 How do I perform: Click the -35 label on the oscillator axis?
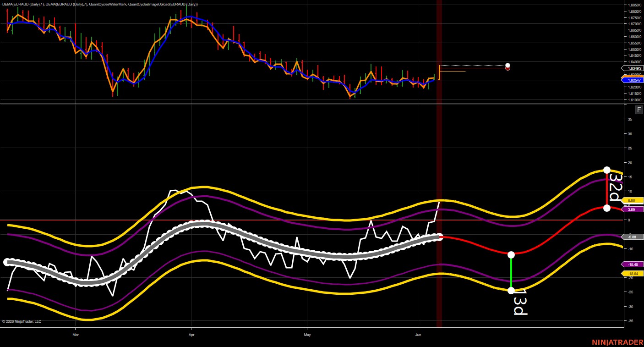[x=630, y=321]
